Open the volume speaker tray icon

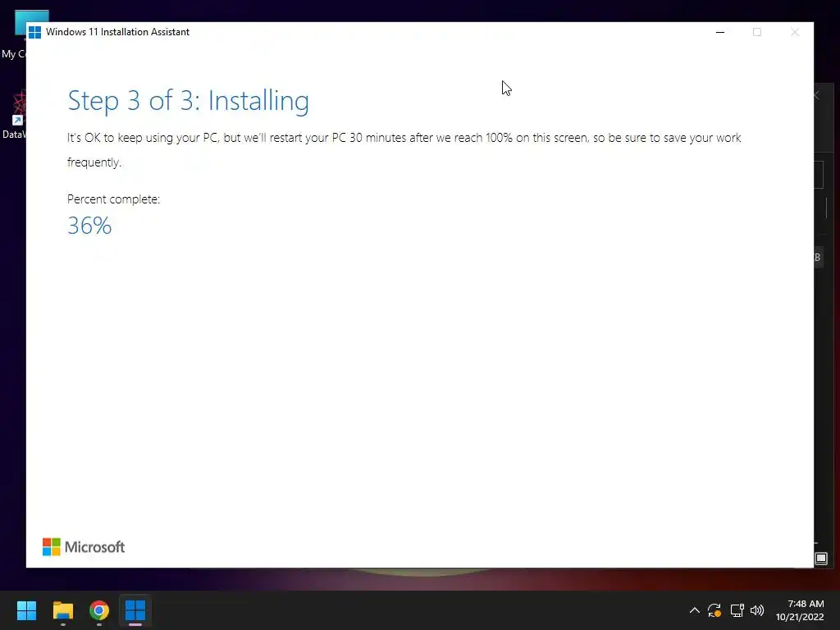(x=757, y=610)
